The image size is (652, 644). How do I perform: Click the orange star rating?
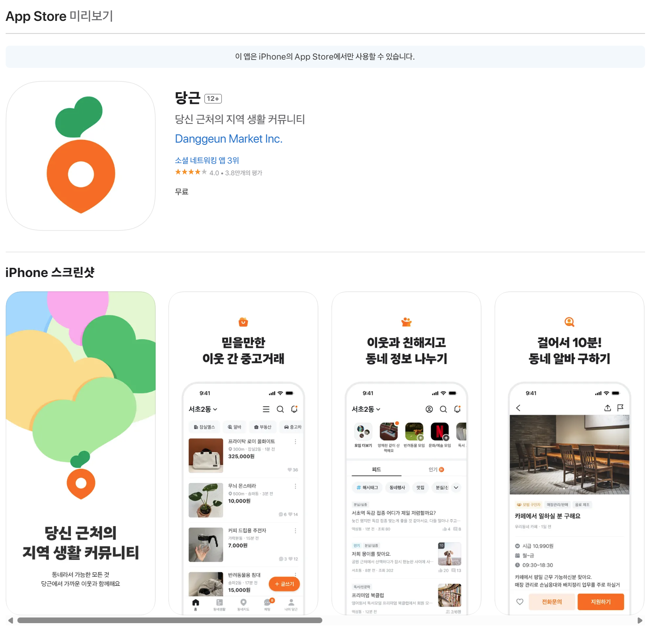191,172
